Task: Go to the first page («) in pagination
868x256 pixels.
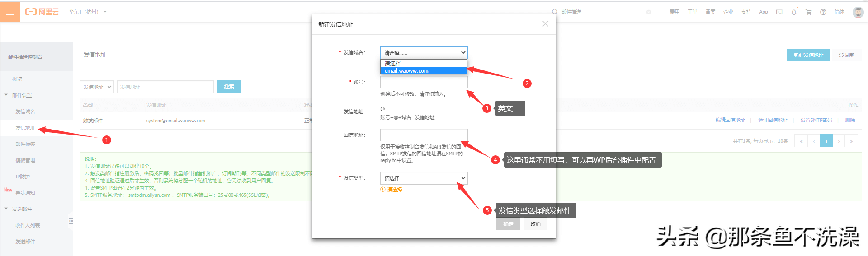Action: coord(801,141)
